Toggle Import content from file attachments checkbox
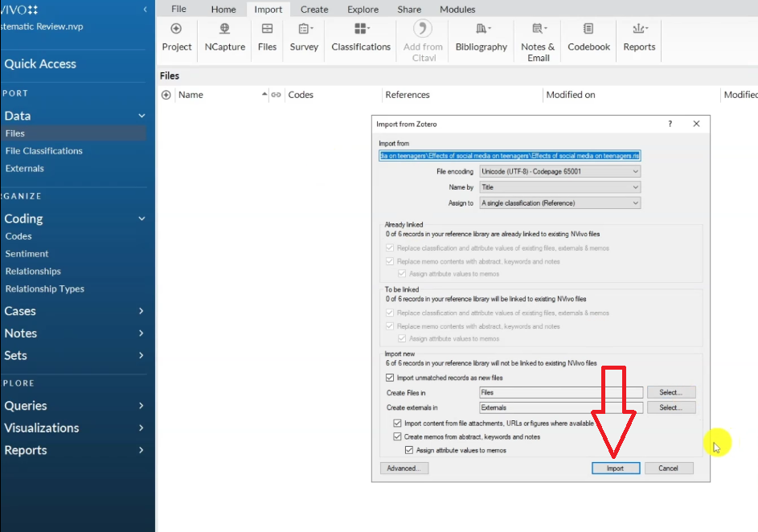Screen dimensions: 758x532 (397, 423)
